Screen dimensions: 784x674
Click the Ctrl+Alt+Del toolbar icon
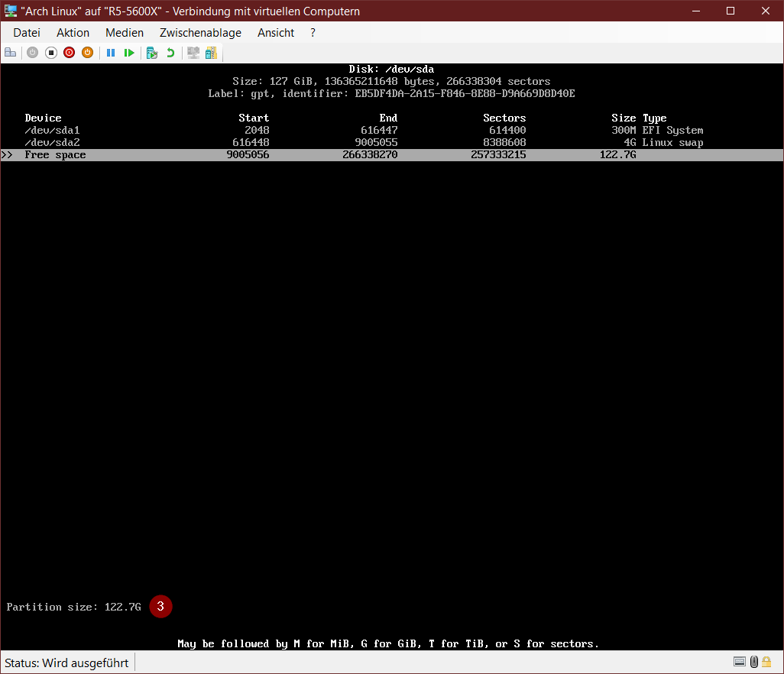tap(11, 53)
